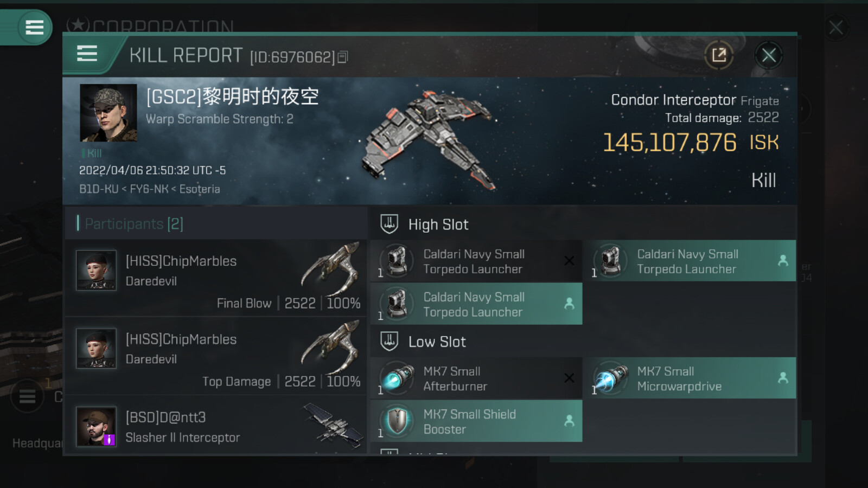The width and height of the screenshot is (868, 488).
Task: Select the MK7 Small Microwarpdrive module icon
Action: (x=610, y=378)
